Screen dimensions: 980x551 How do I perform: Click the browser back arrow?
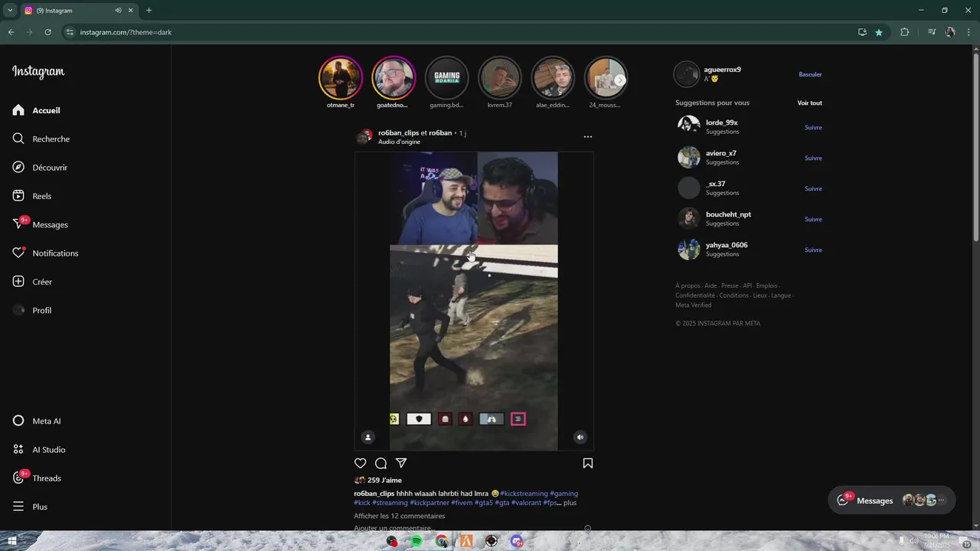(x=11, y=32)
